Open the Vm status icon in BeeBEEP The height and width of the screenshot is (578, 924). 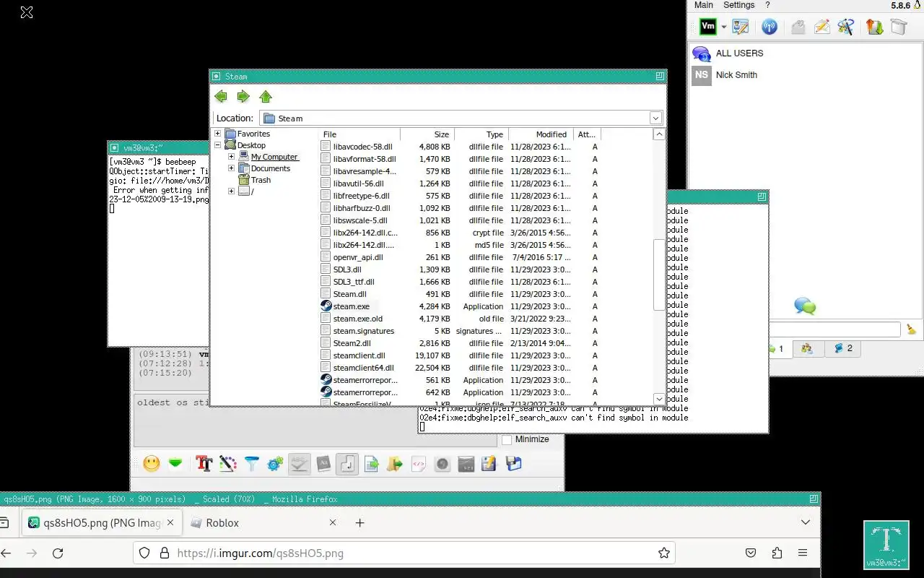point(708,27)
